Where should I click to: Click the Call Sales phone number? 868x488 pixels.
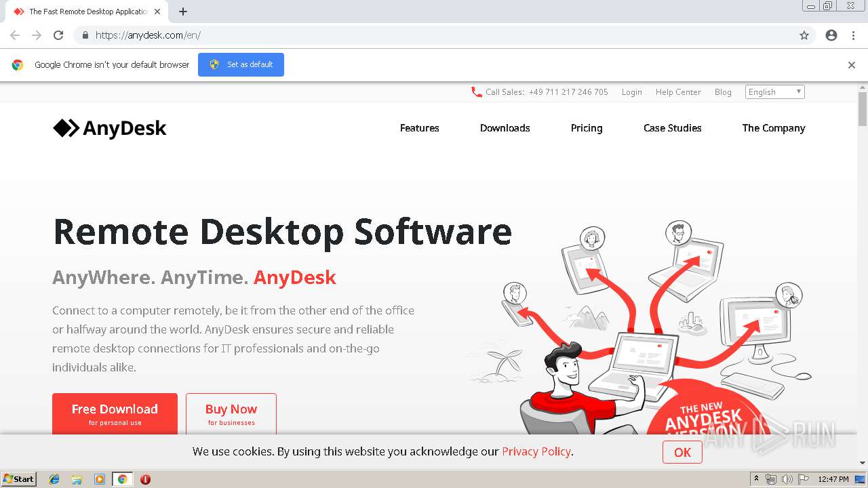click(x=568, y=92)
